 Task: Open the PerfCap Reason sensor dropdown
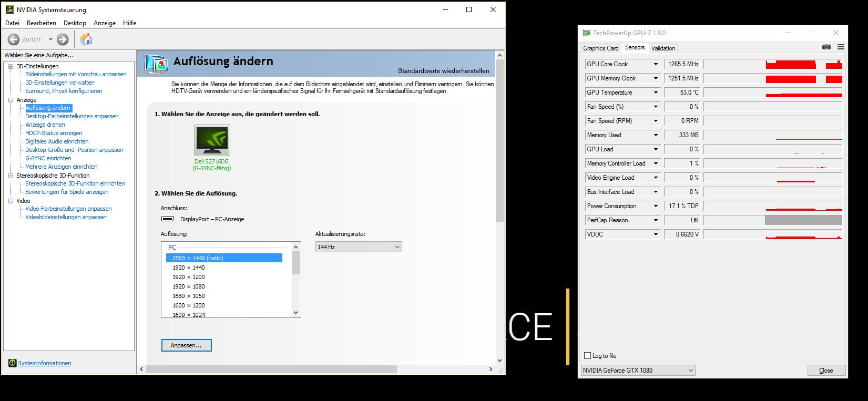point(656,220)
